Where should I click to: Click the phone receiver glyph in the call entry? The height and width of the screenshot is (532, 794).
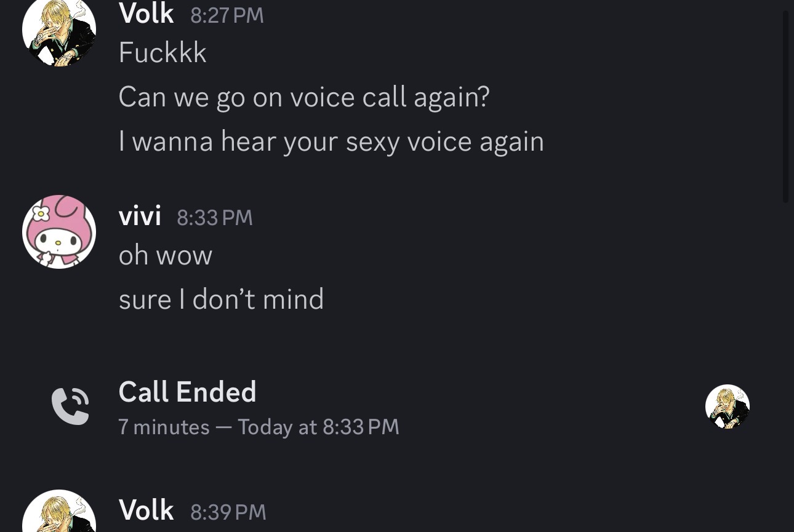[x=71, y=406]
